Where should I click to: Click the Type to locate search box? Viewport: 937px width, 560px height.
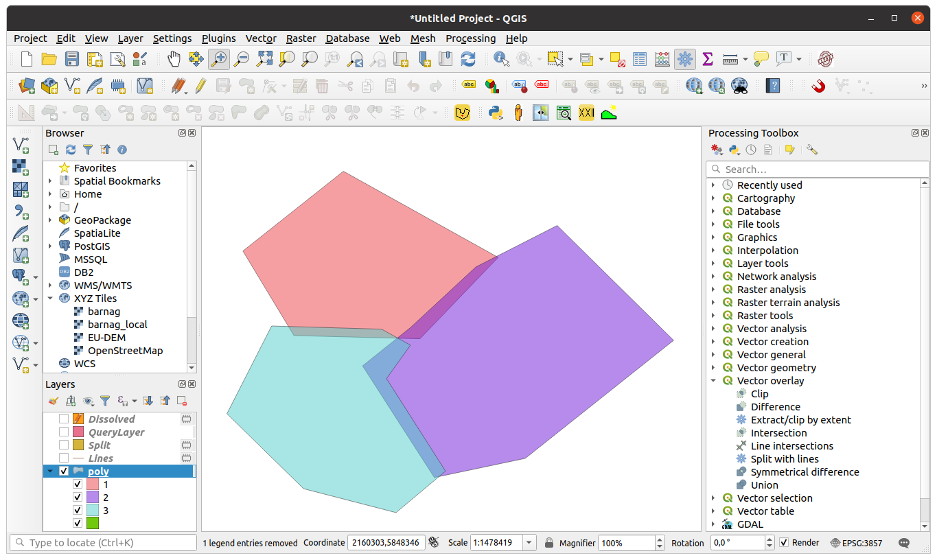[x=103, y=543]
